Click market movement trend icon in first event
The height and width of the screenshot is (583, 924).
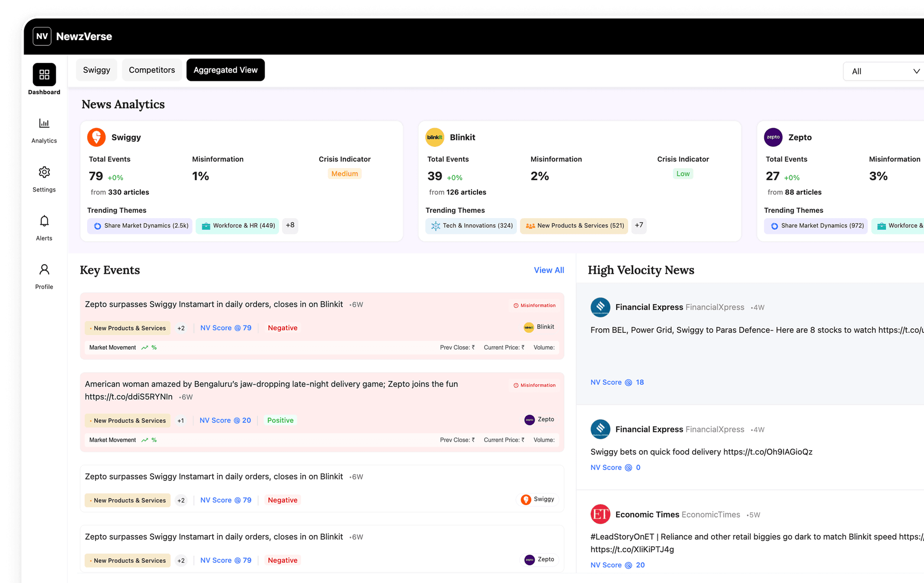pyautogui.click(x=144, y=348)
